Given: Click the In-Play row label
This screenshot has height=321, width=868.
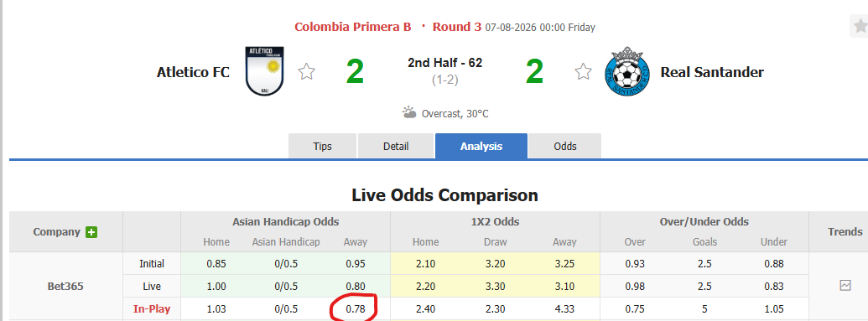Looking at the screenshot, I should (x=152, y=309).
